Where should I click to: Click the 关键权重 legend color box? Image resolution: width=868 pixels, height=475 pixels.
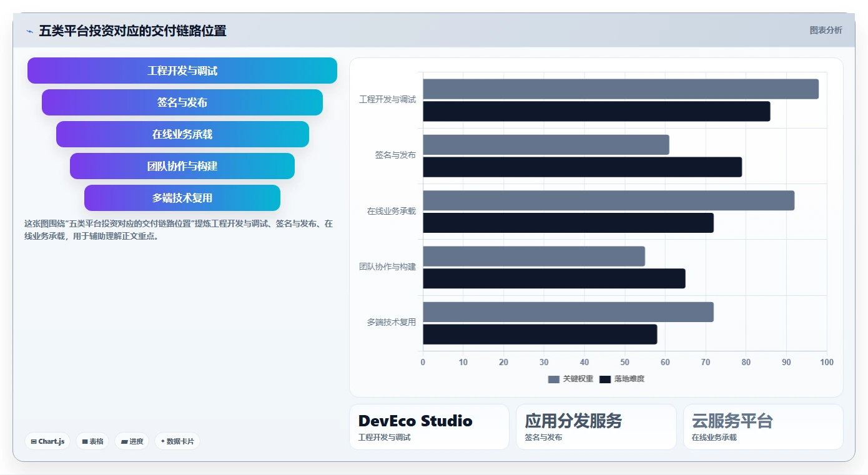tap(554, 379)
